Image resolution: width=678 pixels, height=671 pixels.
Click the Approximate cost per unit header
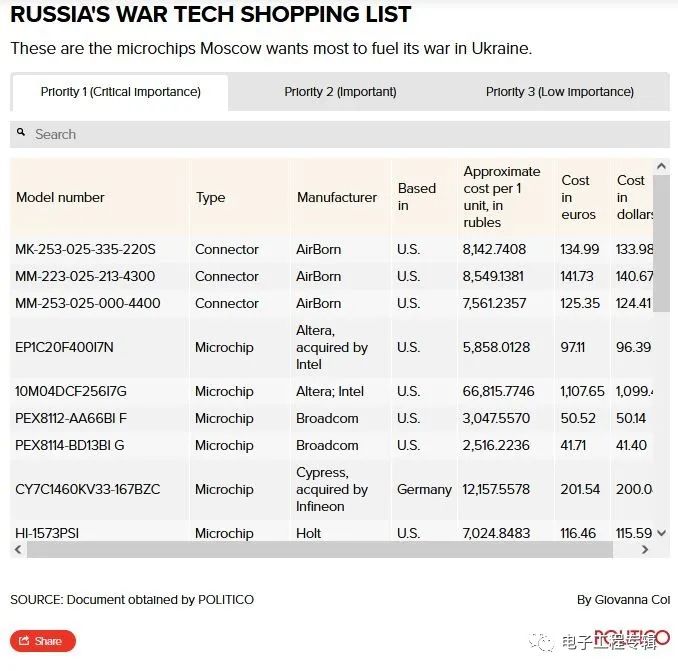(502, 197)
